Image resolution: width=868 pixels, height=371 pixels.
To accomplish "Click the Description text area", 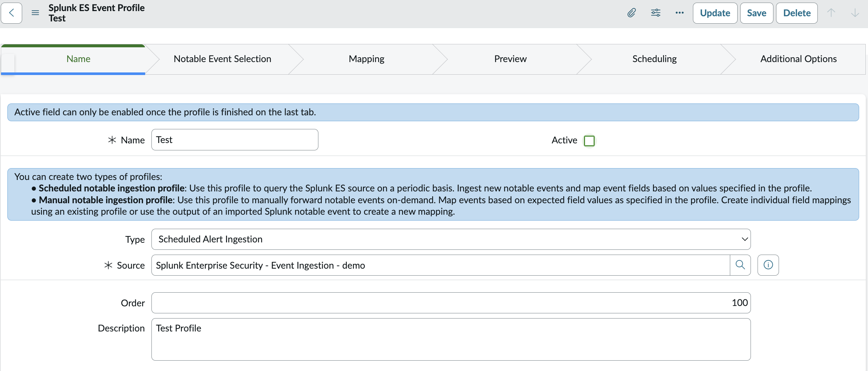I will coord(451,339).
